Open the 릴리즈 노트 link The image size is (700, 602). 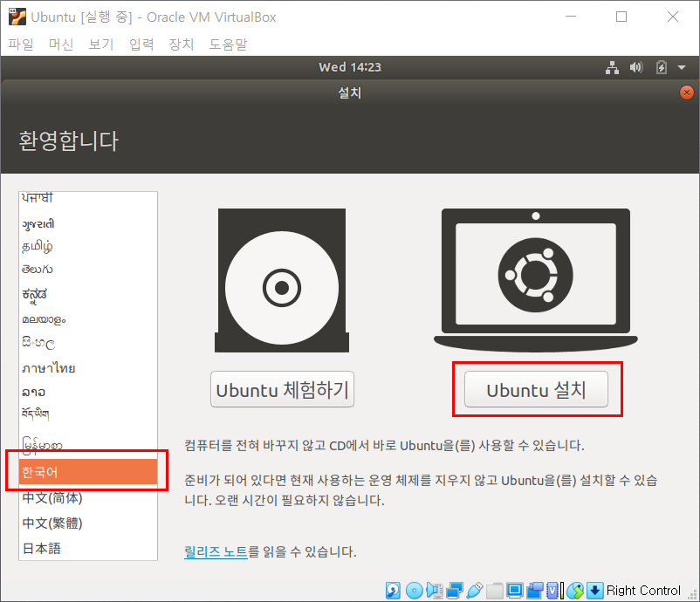click(x=216, y=552)
